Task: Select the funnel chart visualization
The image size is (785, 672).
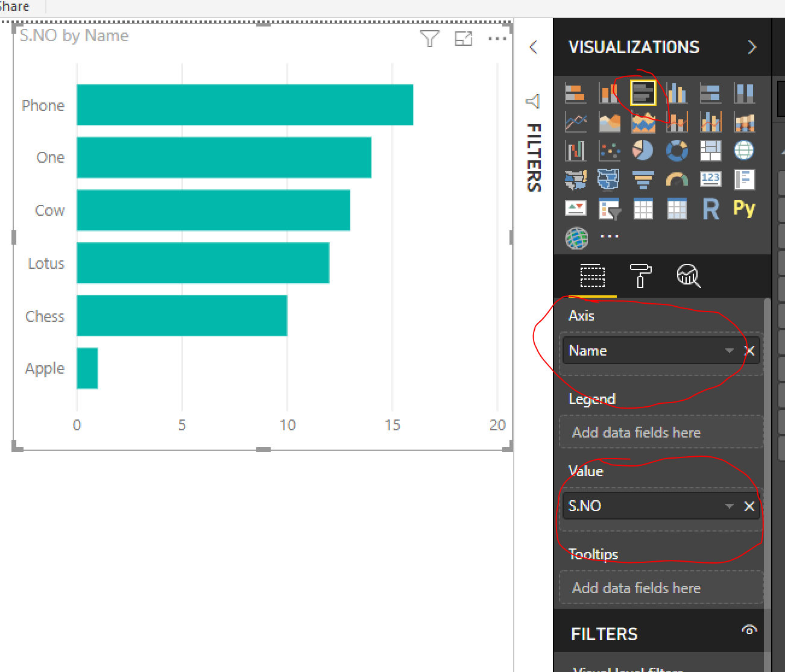Action: click(643, 179)
